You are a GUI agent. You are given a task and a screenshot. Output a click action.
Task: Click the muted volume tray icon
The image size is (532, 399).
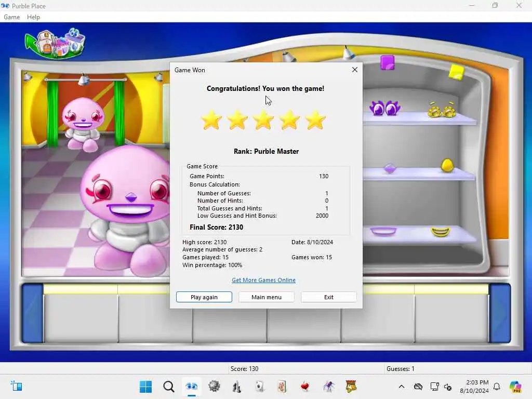448,387
